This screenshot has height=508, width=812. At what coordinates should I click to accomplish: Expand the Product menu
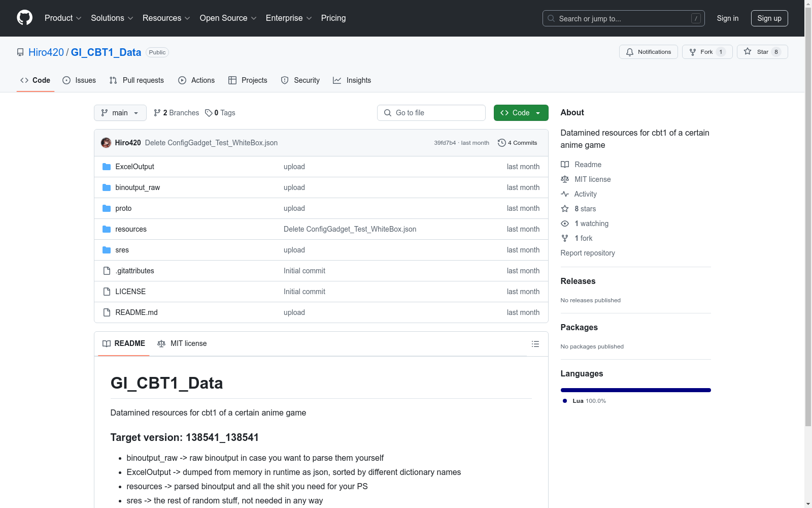coord(63,18)
